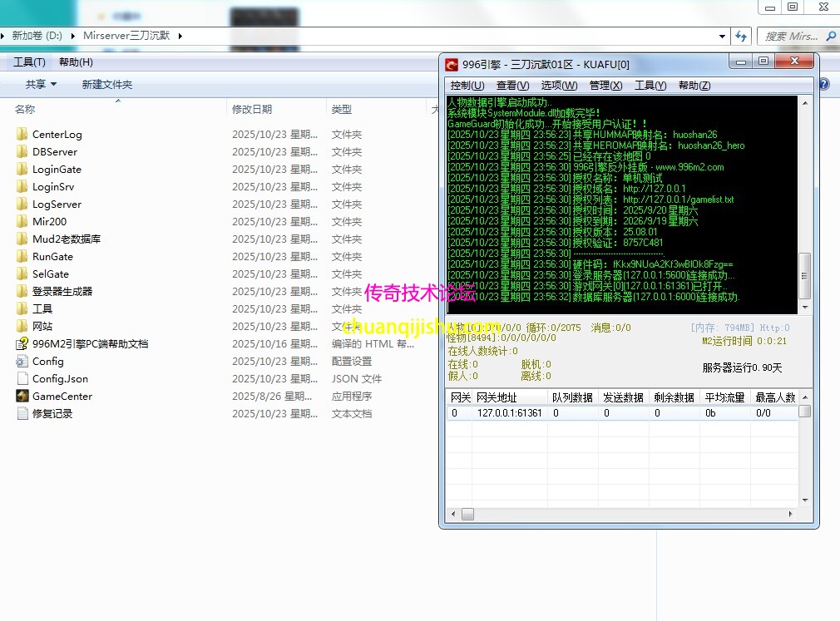Open the address bar history dropdown
The image size is (840, 621).
[722, 36]
